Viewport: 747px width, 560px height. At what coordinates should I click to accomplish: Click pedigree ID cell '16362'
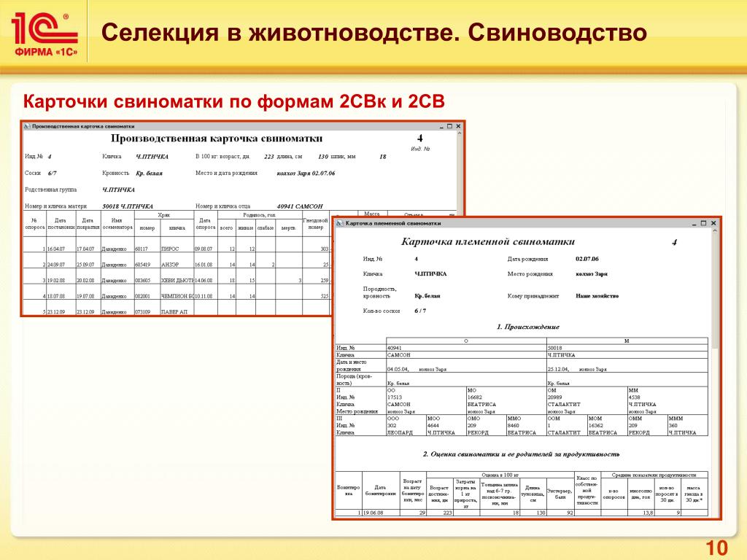pos(596,426)
